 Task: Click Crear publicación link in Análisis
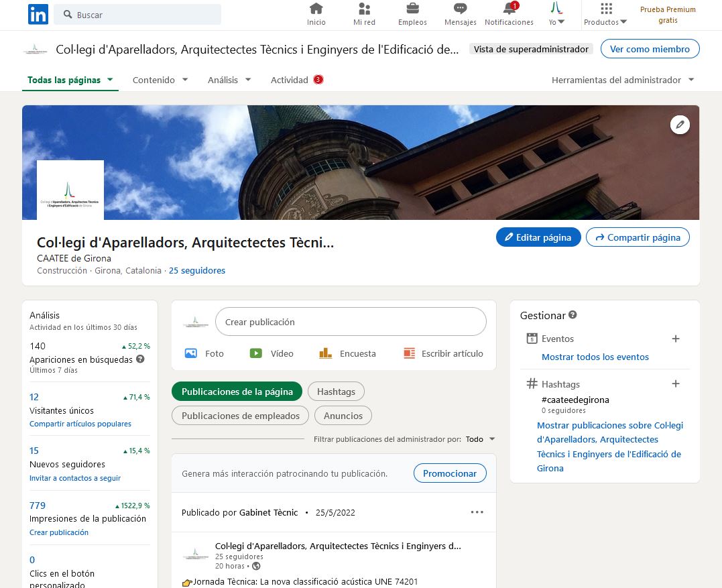pyautogui.click(x=59, y=532)
